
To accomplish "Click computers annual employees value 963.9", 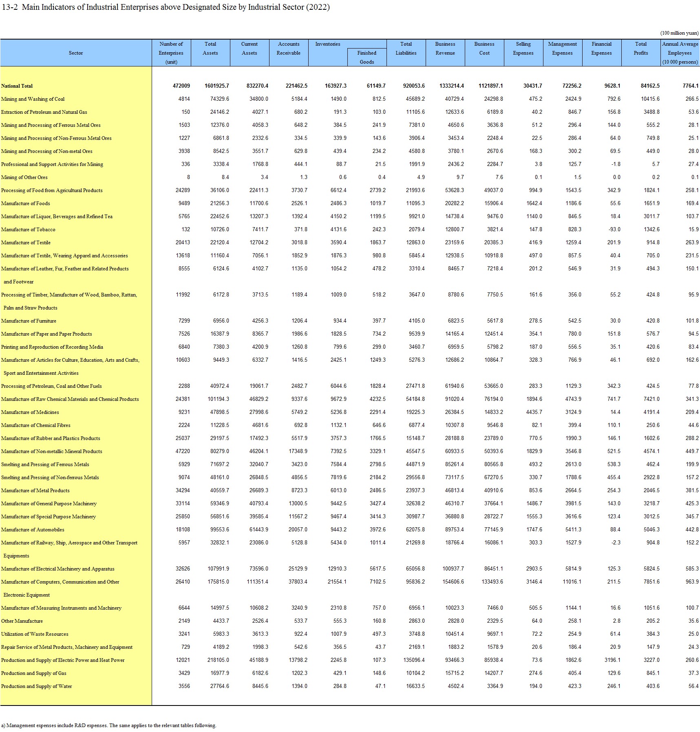I will tap(692, 582).
